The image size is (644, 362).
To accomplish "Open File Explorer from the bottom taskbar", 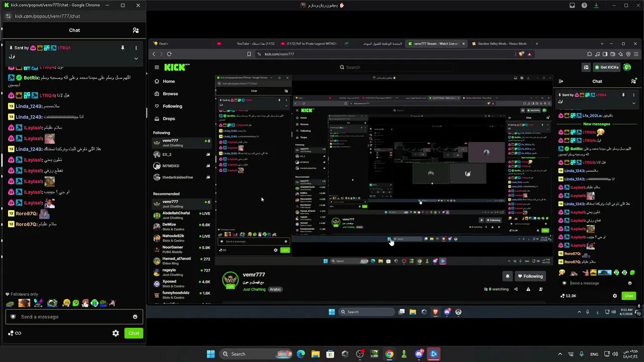I will click(x=315, y=354).
